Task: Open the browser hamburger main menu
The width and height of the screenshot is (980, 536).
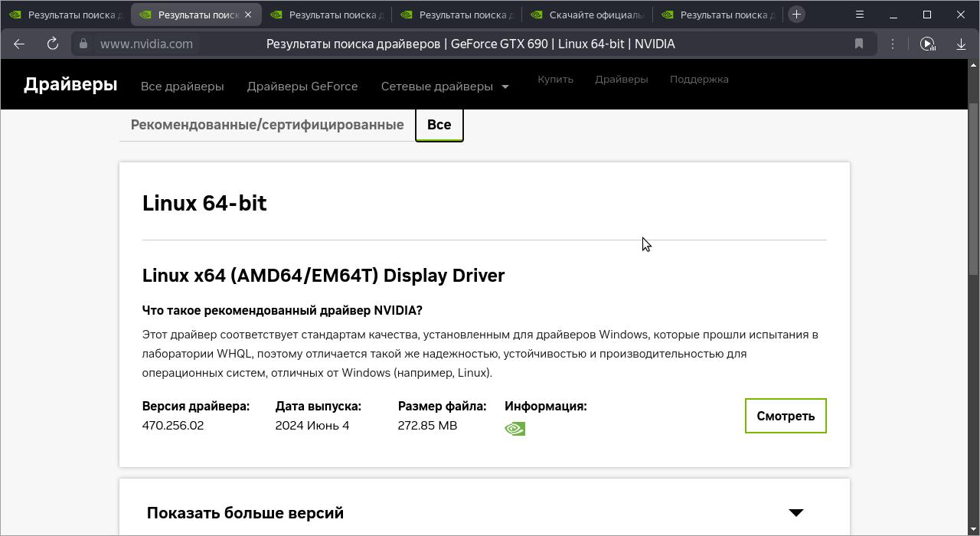Action: click(860, 15)
